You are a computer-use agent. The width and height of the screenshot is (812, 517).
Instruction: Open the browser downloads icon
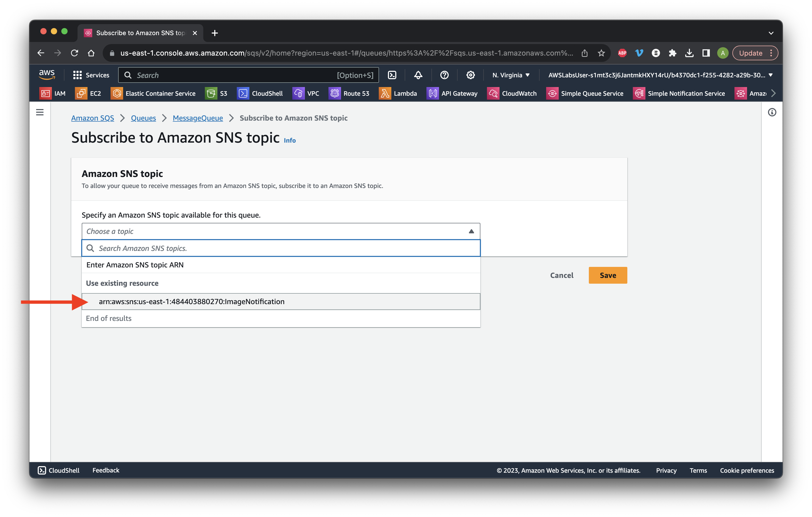tap(689, 53)
